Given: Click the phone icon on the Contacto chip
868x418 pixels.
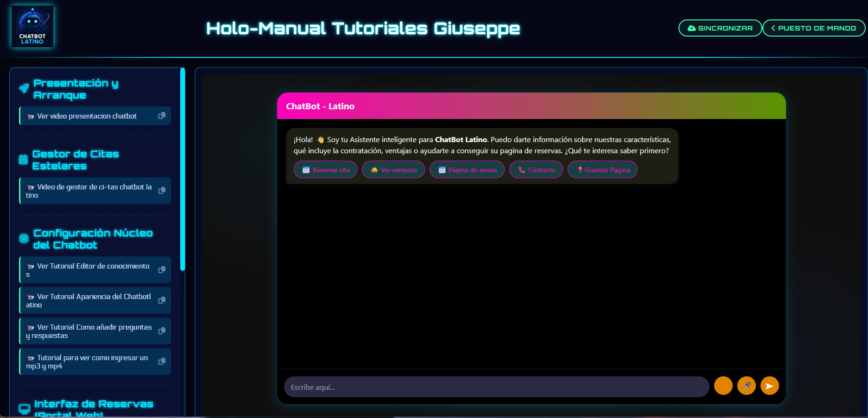Looking at the screenshot, I should click(x=521, y=169).
